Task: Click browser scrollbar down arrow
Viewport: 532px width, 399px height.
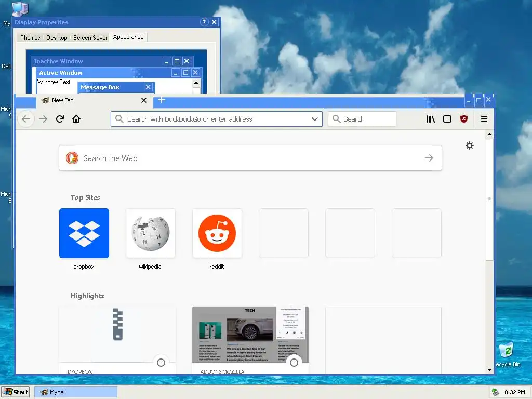Action: coord(489,370)
